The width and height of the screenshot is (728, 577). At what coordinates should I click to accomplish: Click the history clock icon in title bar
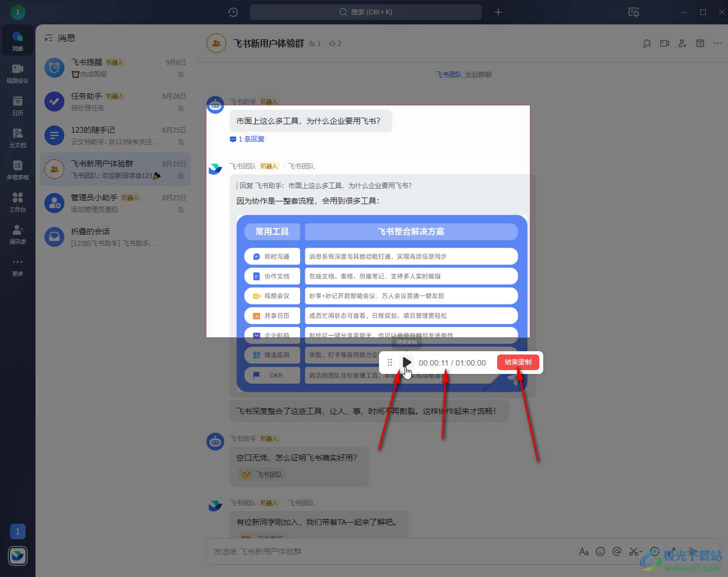233,12
